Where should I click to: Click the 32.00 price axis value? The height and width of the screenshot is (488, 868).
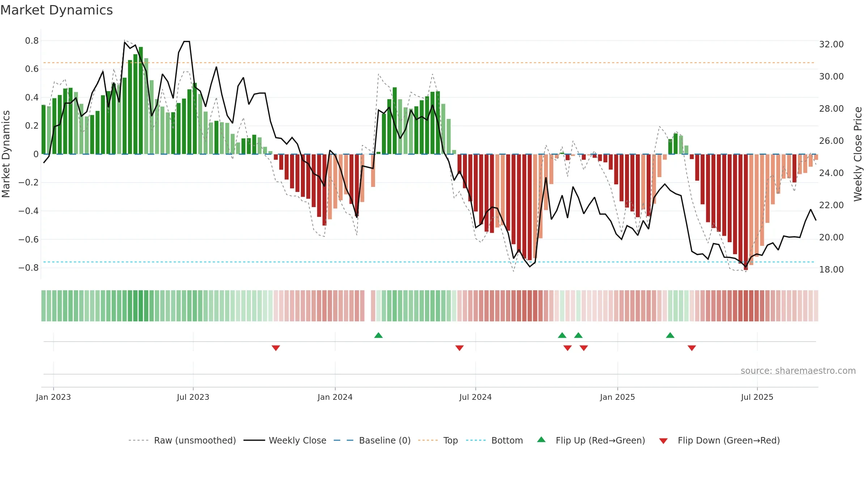pyautogui.click(x=831, y=44)
